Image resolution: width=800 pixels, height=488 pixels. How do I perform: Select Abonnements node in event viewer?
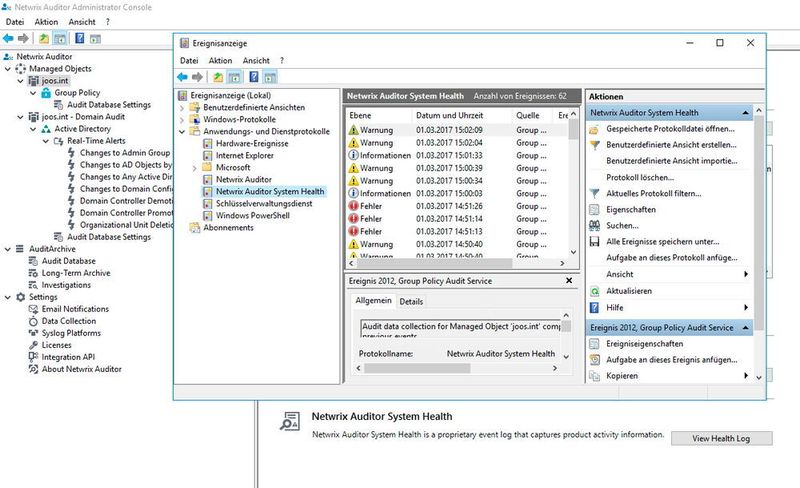(228, 228)
